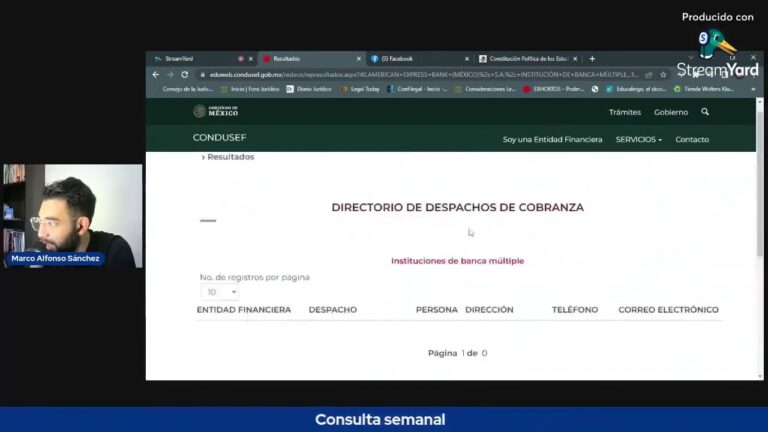768x432 pixels.
Task: Open Diario Jurídico bookmark
Action: [309, 89]
